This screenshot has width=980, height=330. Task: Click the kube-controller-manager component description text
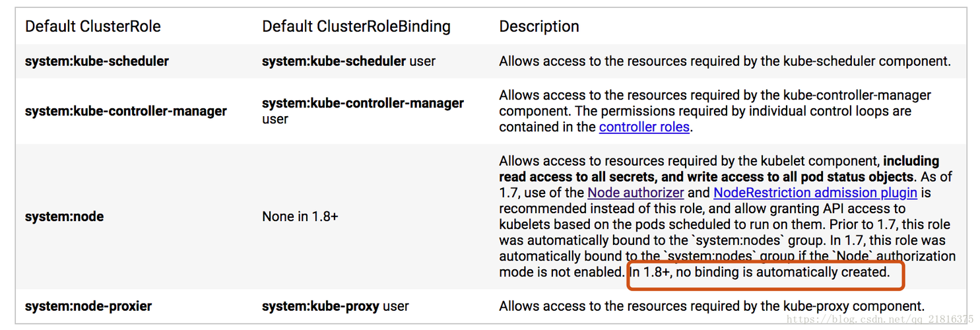pos(715,111)
